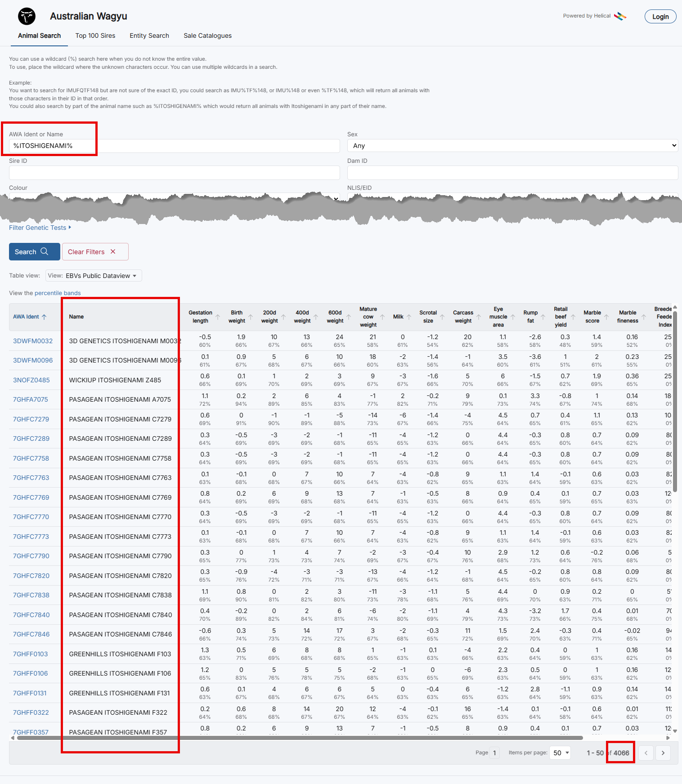Click sort arrow beside Birth weight
Viewport: 682px width, 784px height.
pyautogui.click(x=251, y=317)
